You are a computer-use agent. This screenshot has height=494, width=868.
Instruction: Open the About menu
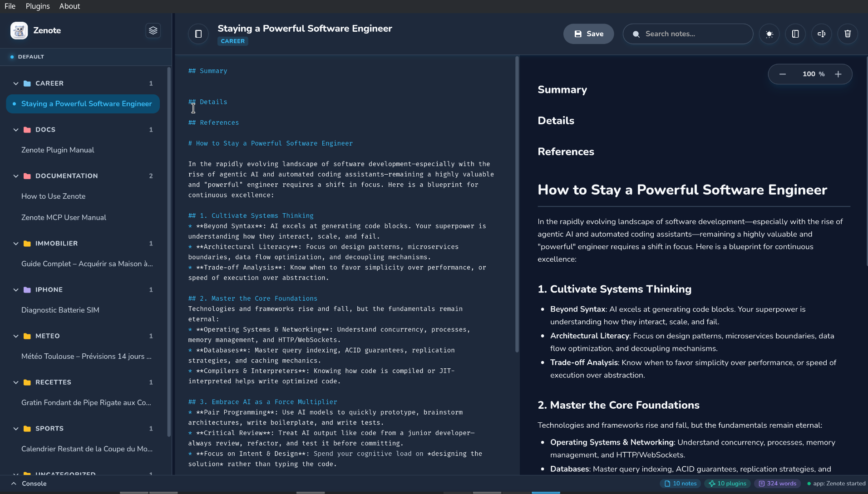[x=69, y=6]
